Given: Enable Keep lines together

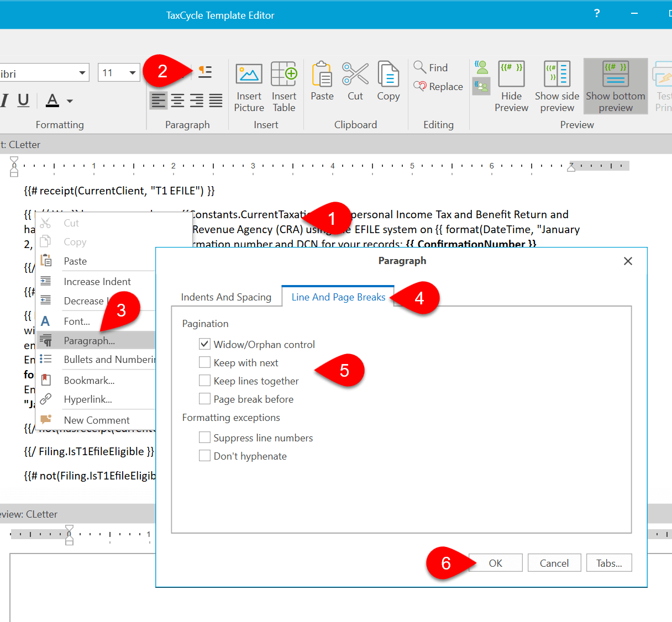Looking at the screenshot, I should coord(204,381).
